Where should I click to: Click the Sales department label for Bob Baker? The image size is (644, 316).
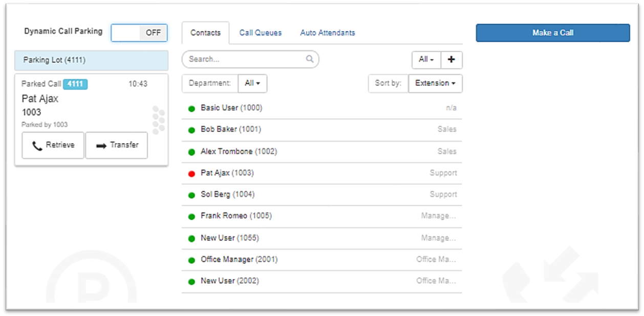[x=447, y=129]
